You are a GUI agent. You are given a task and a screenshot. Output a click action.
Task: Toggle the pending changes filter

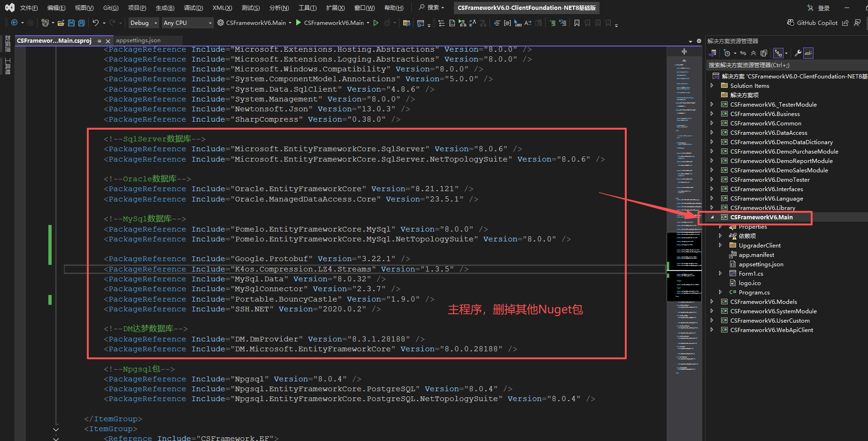pyautogui.click(x=728, y=53)
